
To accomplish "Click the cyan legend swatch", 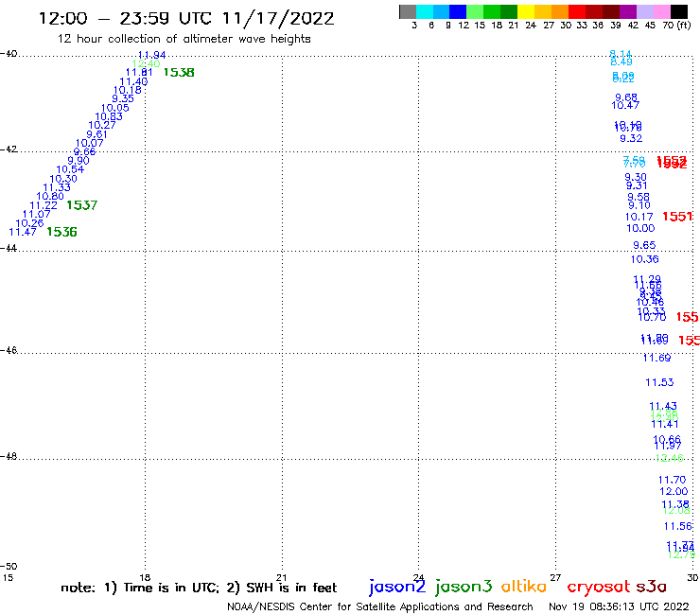I will click(425, 11).
